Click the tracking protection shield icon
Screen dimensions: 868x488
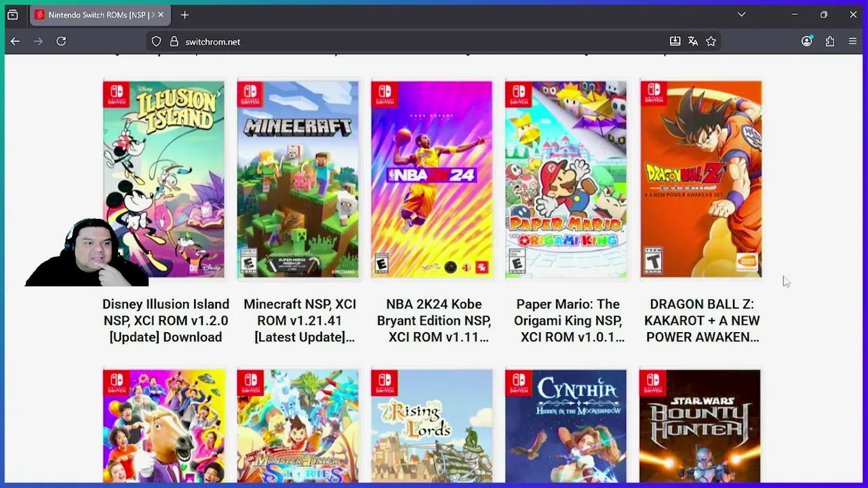point(157,41)
